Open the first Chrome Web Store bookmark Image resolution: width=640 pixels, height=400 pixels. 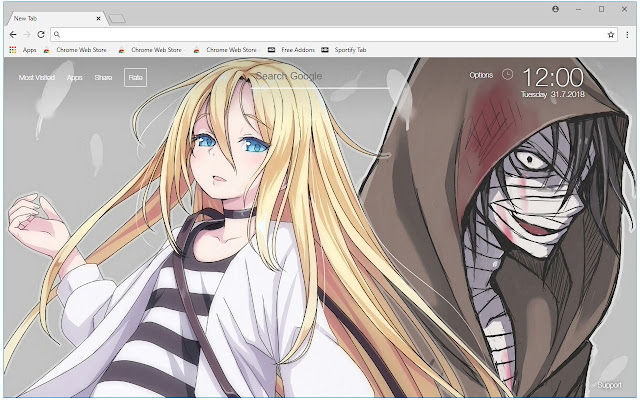[x=75, y=50]
